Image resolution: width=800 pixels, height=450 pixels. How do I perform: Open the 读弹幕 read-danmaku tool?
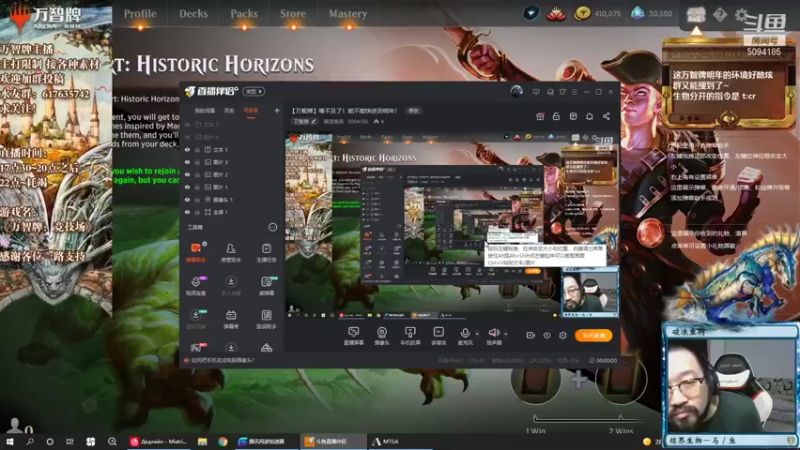[x=266, y=285]
